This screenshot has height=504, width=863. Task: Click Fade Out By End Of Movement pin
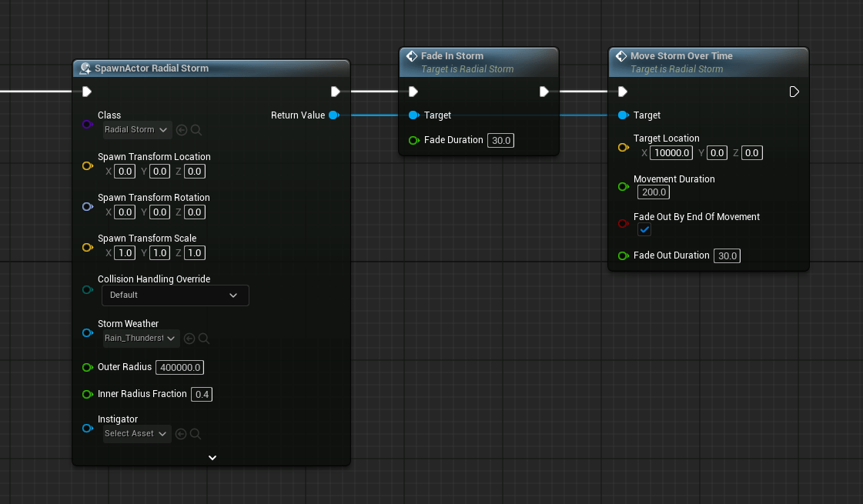(623, 223)
